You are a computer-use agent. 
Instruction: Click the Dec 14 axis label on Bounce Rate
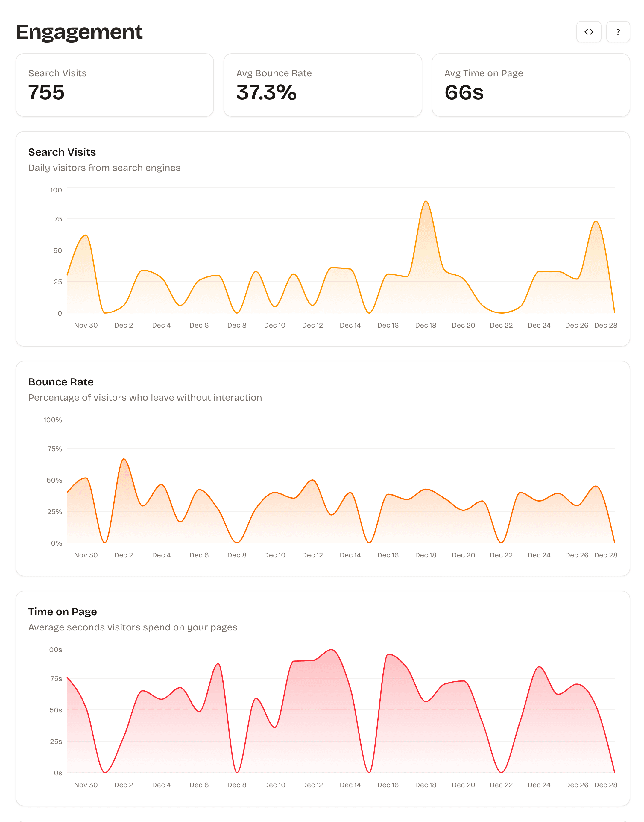click(x=350, y=555)
